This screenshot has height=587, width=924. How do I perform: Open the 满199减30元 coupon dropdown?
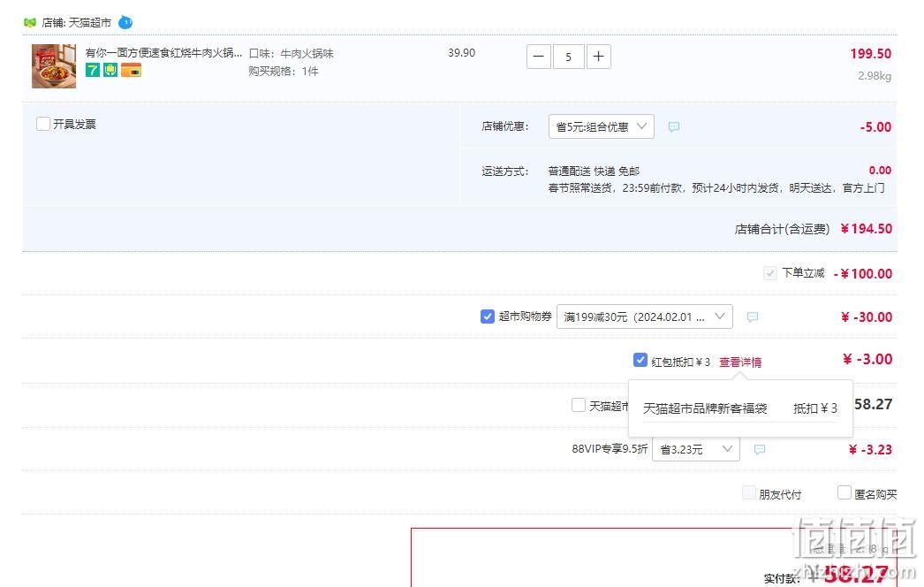click(x=645, y=316)
